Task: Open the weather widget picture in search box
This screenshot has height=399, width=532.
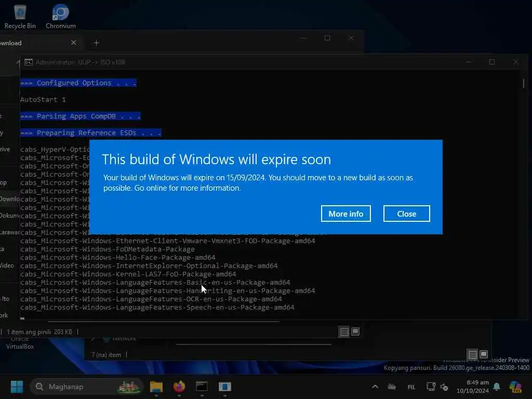Action: (129, 387)
